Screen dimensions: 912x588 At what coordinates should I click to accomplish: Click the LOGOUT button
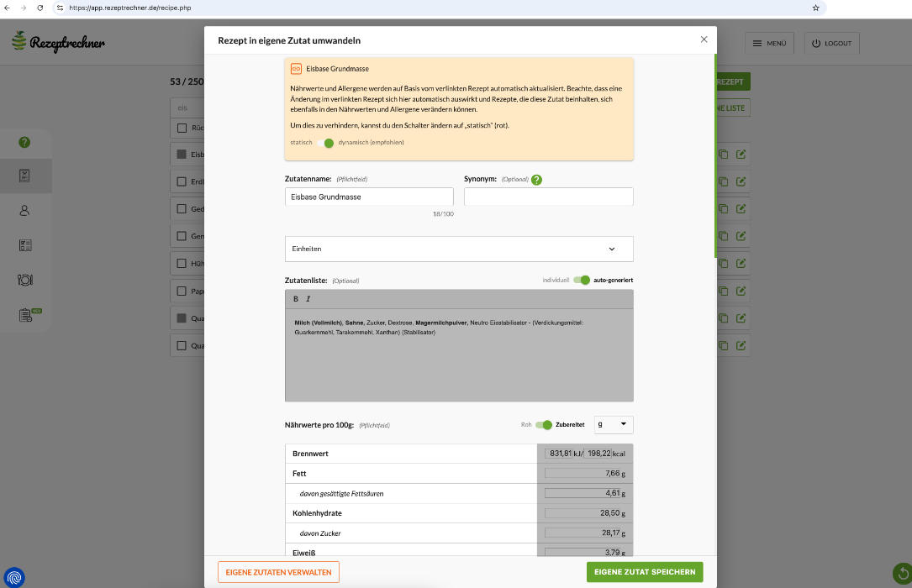pyautogui.click(x=831, y=44)
